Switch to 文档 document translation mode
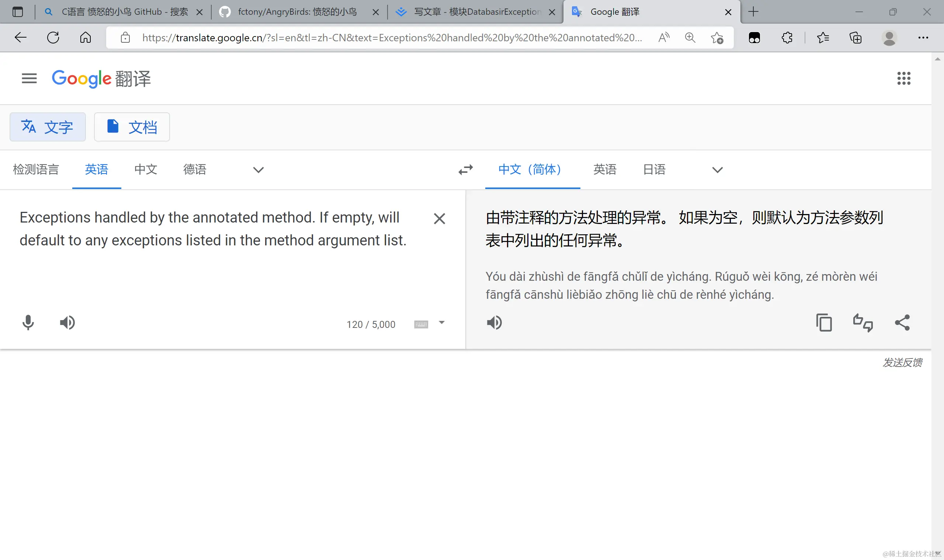Screen dimensions: 944x560 click(132, 127)
